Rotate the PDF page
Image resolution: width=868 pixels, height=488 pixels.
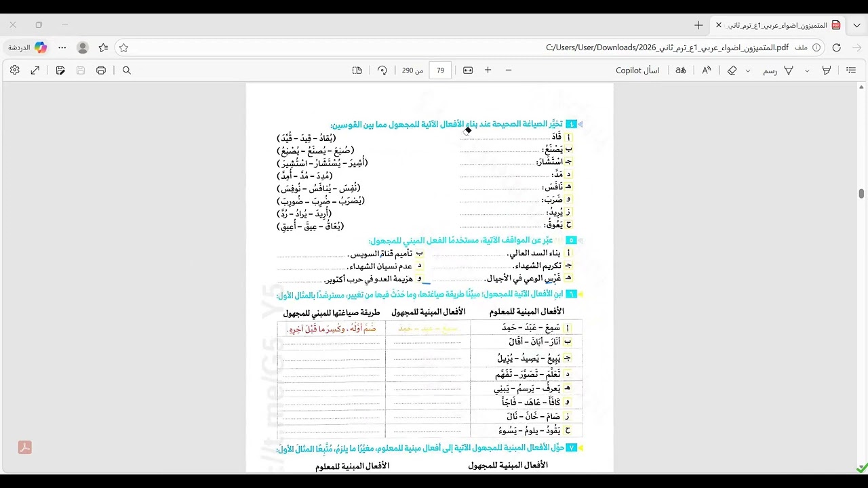pos(382,70)
